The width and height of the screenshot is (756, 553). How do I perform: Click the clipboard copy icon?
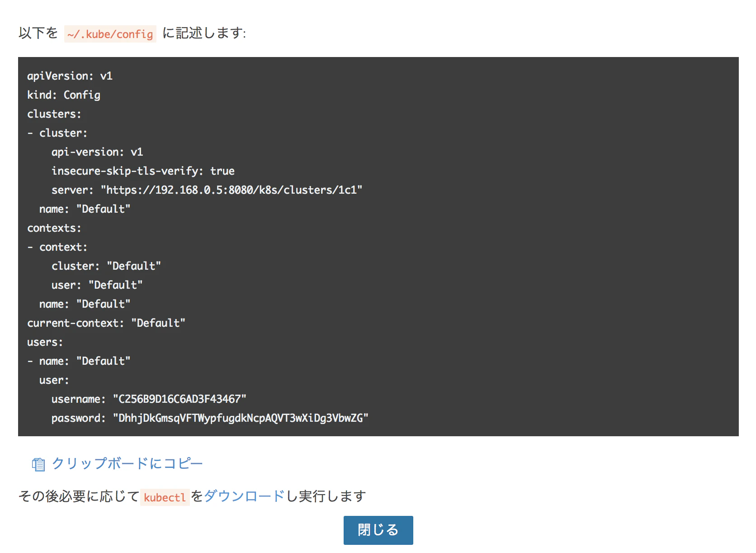(38, 464)
